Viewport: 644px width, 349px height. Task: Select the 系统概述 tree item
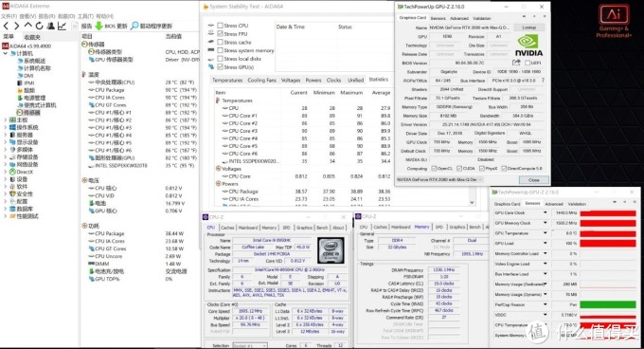tap(34, 61)
